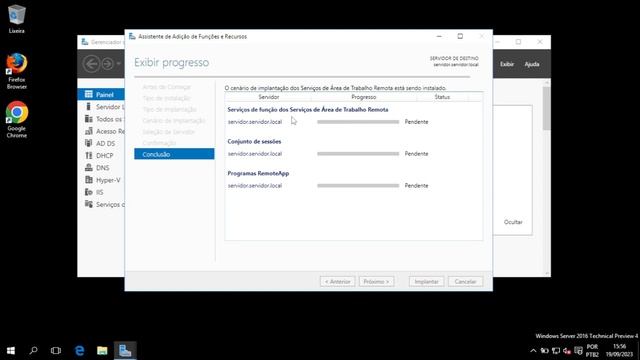Screen dimensions: 640x360
Task: Open File Explorer from taskbar
Action: (102, 350)
